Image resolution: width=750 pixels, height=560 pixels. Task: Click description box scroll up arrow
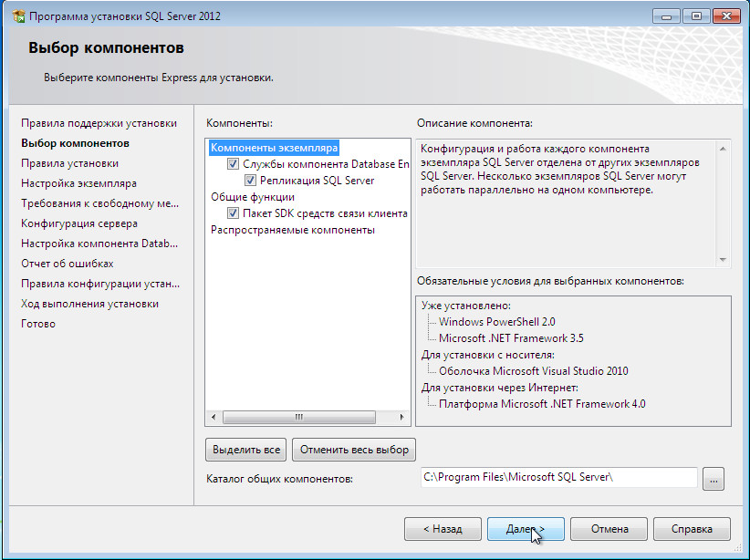coord(723,149)
